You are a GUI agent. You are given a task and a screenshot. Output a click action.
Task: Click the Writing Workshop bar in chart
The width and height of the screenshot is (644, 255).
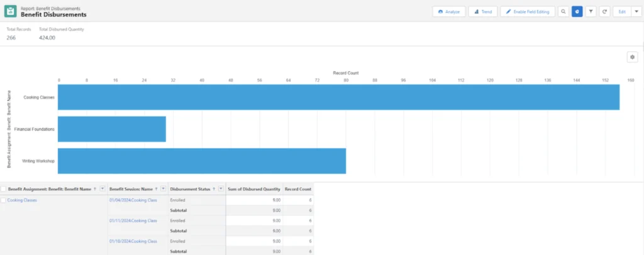pyautogui.click(x=201, y=161)
